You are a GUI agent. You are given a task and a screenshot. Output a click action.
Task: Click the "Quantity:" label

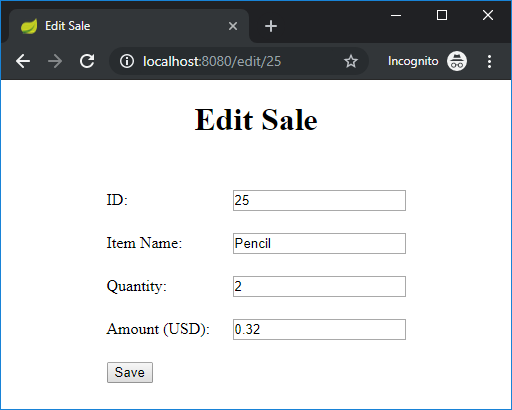click(x=137, y=286)
